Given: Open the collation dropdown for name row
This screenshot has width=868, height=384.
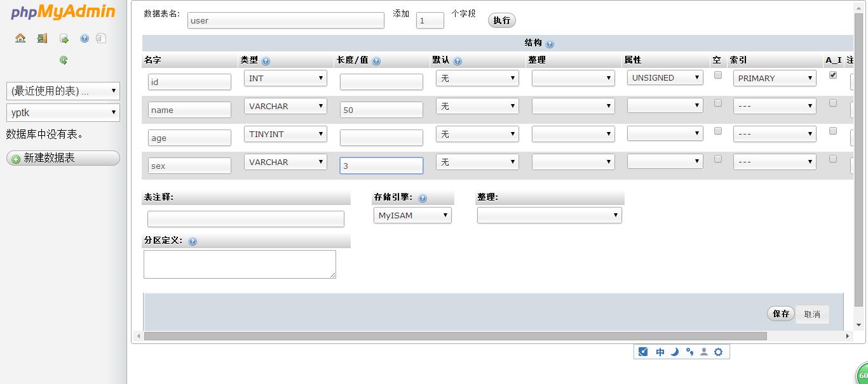Looking at the screenshot, I should pyautogui.click(x=573, y=106).
